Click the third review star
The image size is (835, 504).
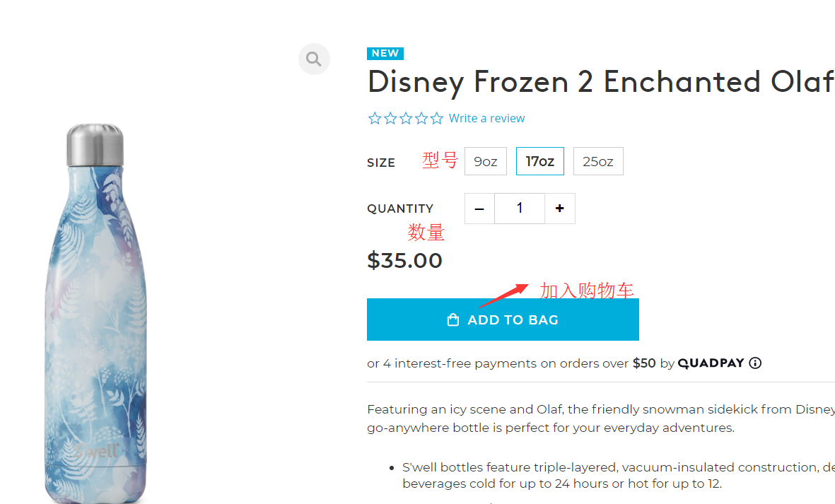coord(406,119)
